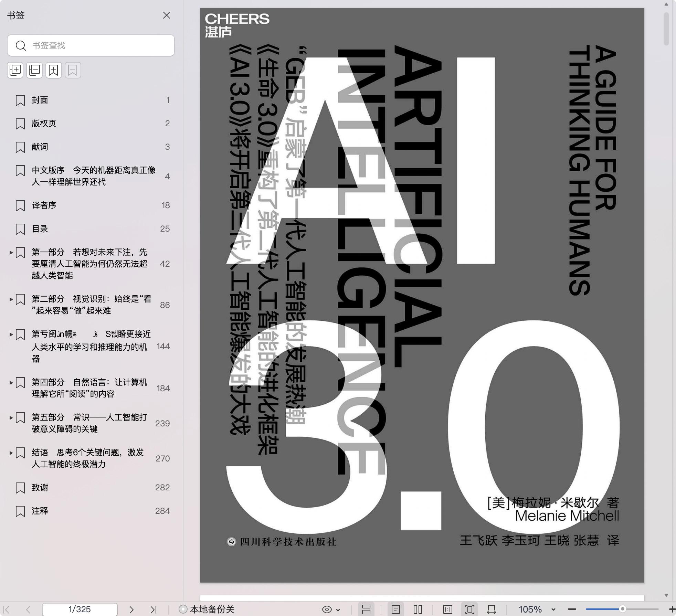Go to the next page
Image resolution: width=676 pixels, height=616 pixels.
pyautogui.click(x=131, y=609)
